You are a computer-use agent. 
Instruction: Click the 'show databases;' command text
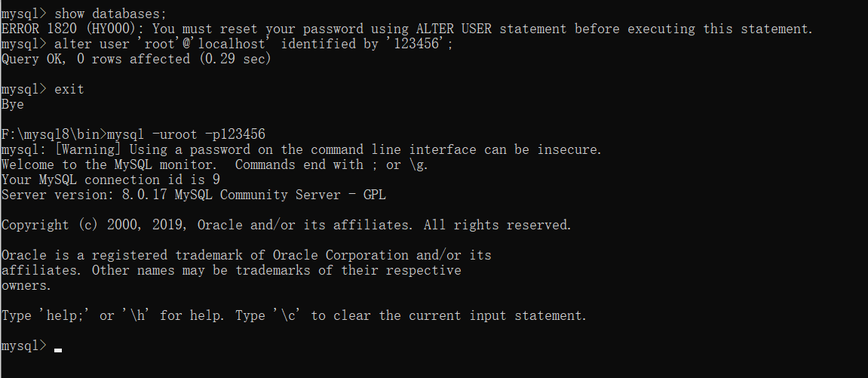(110, 14)
